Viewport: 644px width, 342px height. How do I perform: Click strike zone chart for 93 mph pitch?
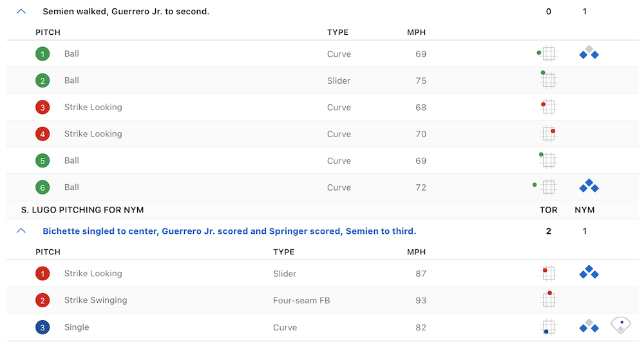(548, 299)
